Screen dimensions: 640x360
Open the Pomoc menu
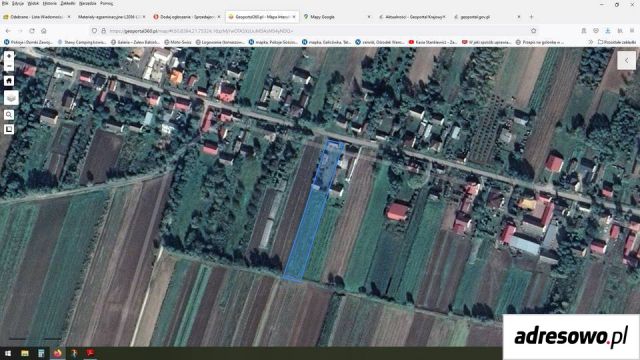click(107, 3)
